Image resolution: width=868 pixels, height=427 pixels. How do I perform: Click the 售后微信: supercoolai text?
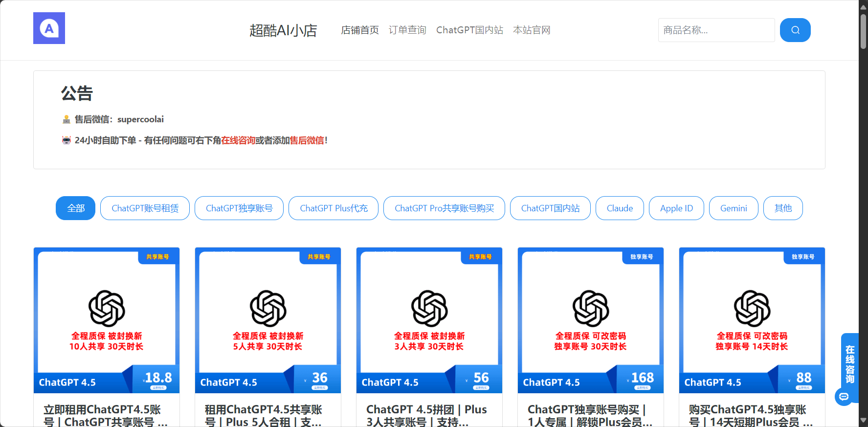point(119,119)
